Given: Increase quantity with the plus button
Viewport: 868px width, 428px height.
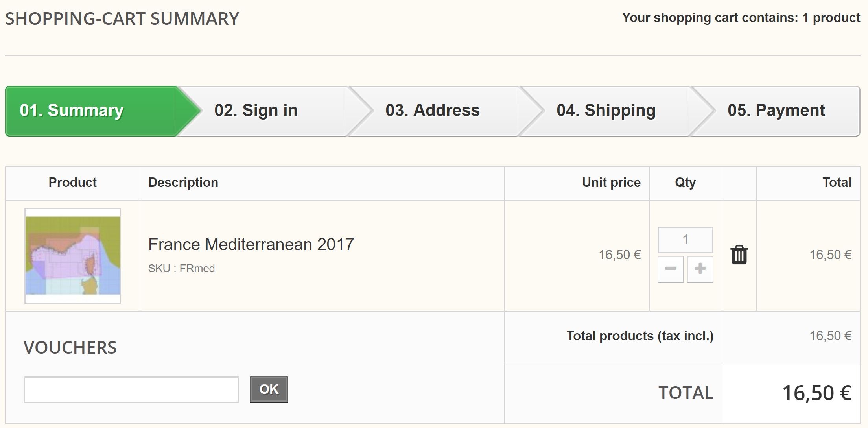Looking at the screenshot, I should click(700, 269).
